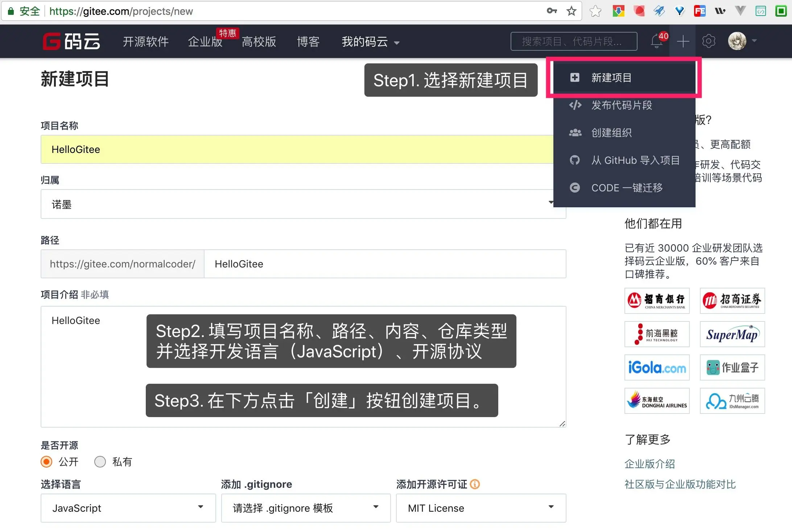Expand the MIT License dropdown
Image resolution: width=792 pixels, height=532 pixels.
[x=480, y=508]
